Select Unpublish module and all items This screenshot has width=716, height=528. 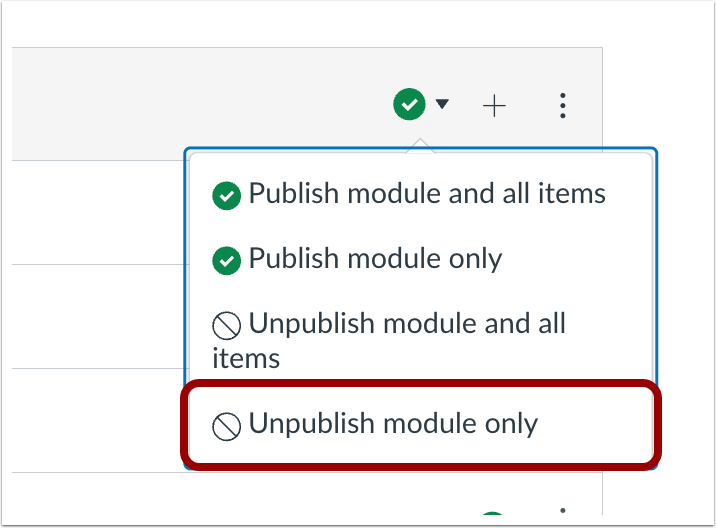pos(389,341)
